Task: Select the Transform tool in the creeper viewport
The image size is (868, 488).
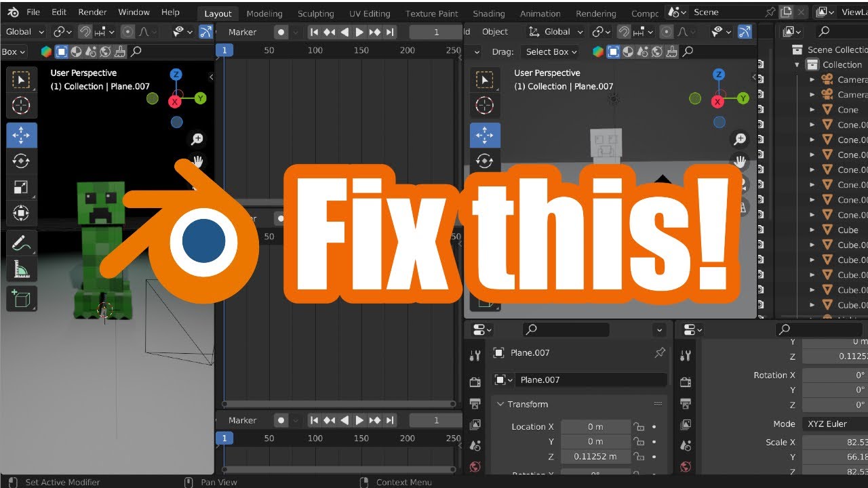Action: (22, 213)
